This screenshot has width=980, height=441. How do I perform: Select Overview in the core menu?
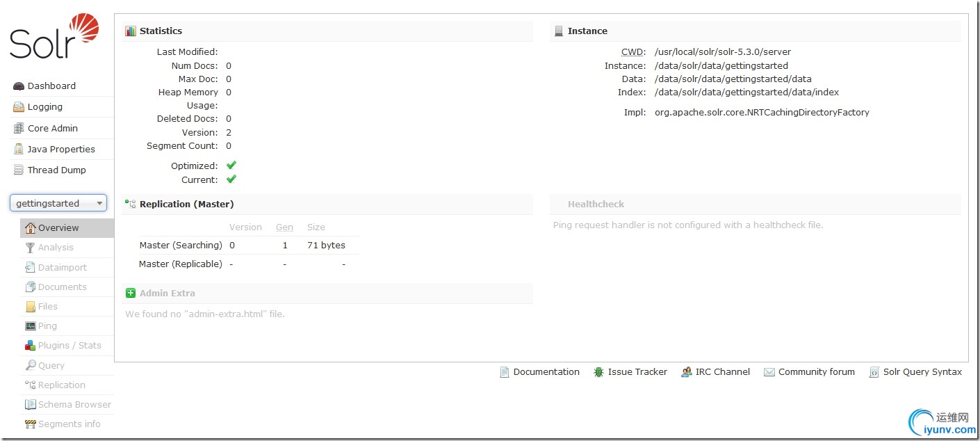coord(67,228)
